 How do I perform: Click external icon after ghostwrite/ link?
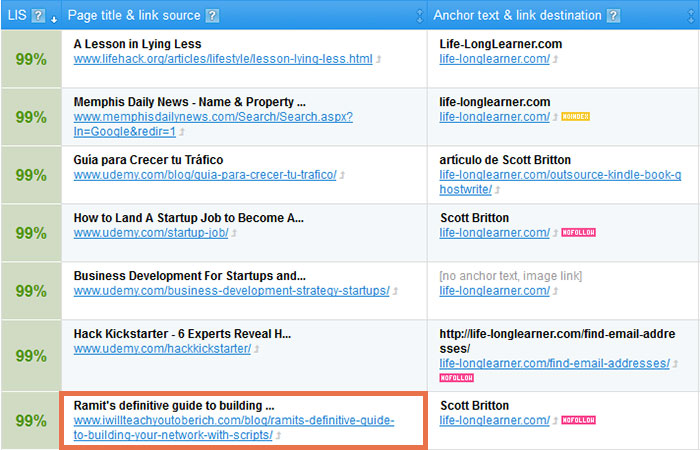coord(497,190)
